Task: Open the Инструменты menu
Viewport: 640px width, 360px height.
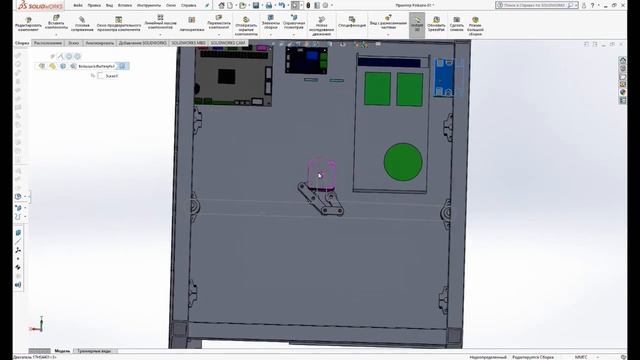Action: coord(149,5)
